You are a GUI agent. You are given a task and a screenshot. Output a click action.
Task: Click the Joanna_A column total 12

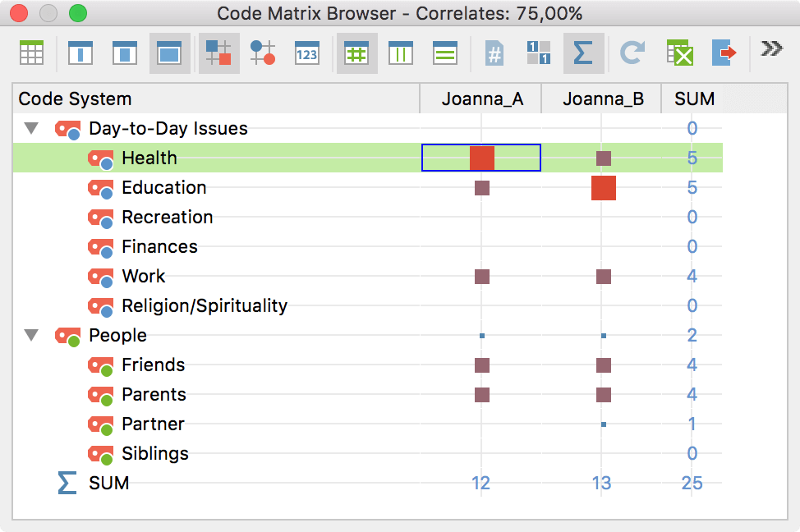[x=480, y=483]
